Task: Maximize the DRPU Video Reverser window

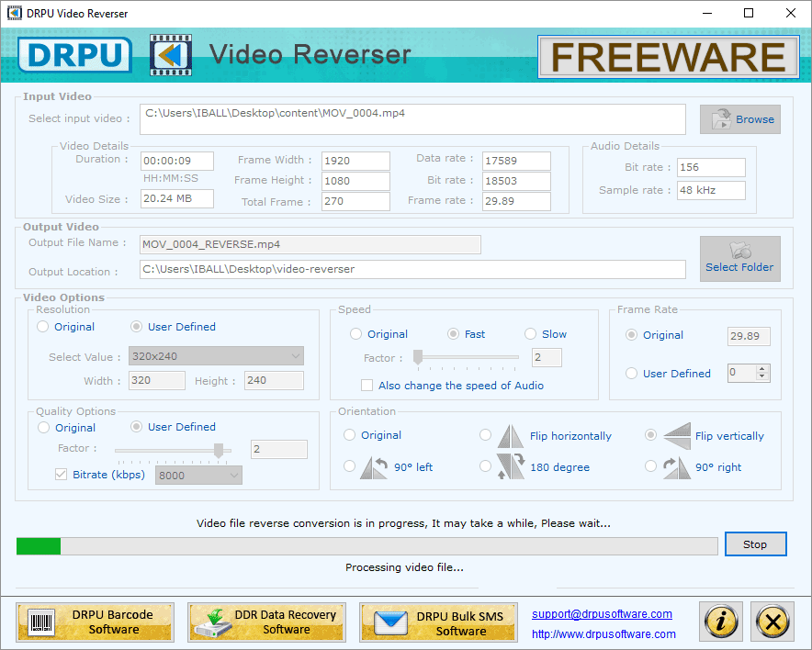Action: (x=749, y=13)
